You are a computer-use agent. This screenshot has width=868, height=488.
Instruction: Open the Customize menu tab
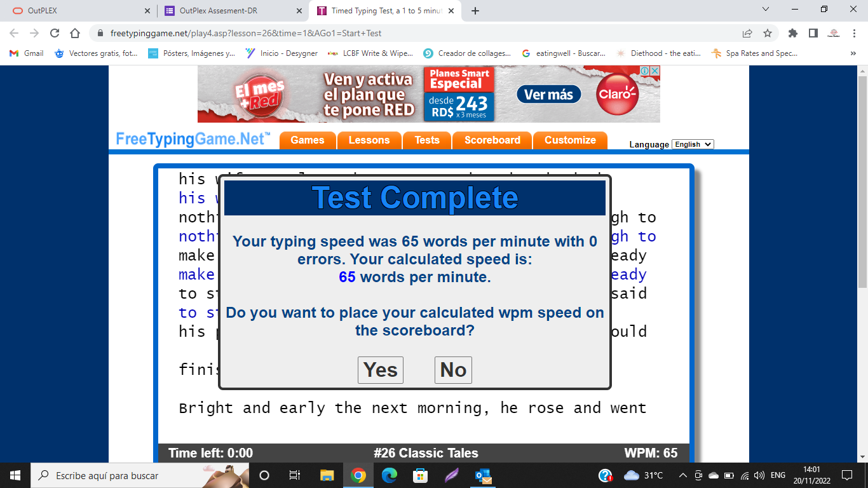tap(570, 140)
